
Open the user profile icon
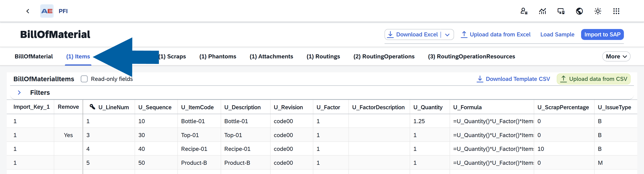[524, 11]
